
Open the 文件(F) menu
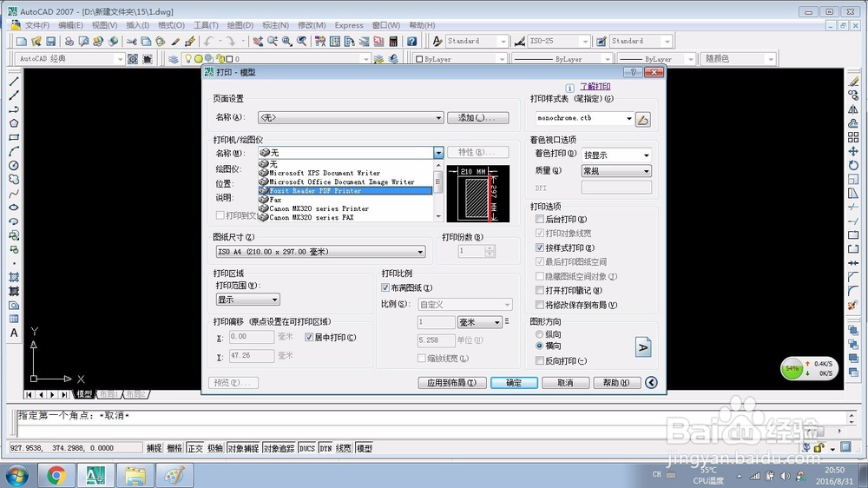(x=37, y=25)
